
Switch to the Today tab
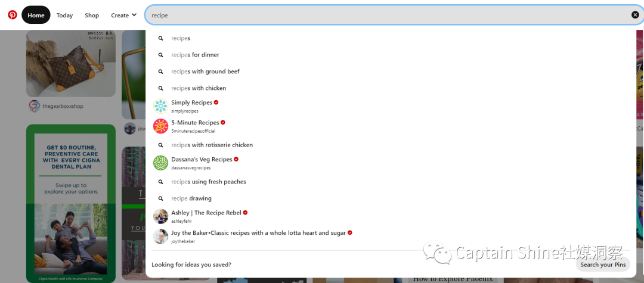(x=64, y=15)
